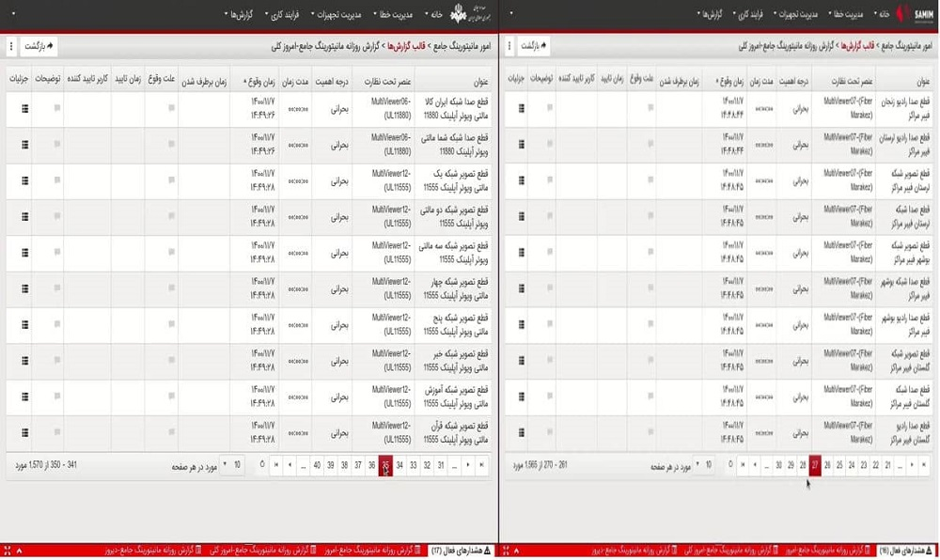Open گزارش روزانه مانیتورینگ جامع-دیروز tab, left window
940x560 pixels.
pyautogui.click(x=153, y=551)
